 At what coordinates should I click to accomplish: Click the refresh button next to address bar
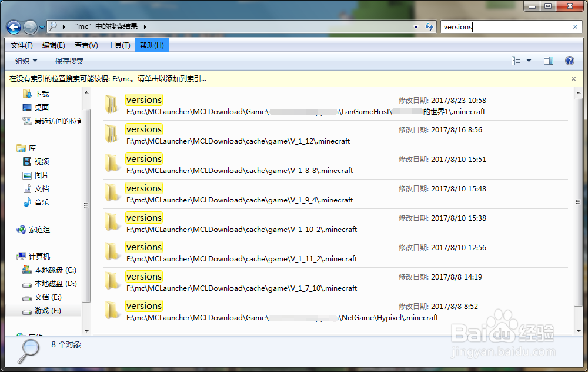pos(429,27)
